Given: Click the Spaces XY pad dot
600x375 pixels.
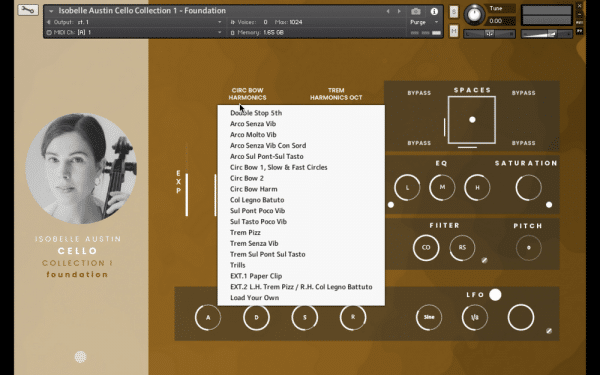Looking at the screenshot, I should click(x=472, y=120).
